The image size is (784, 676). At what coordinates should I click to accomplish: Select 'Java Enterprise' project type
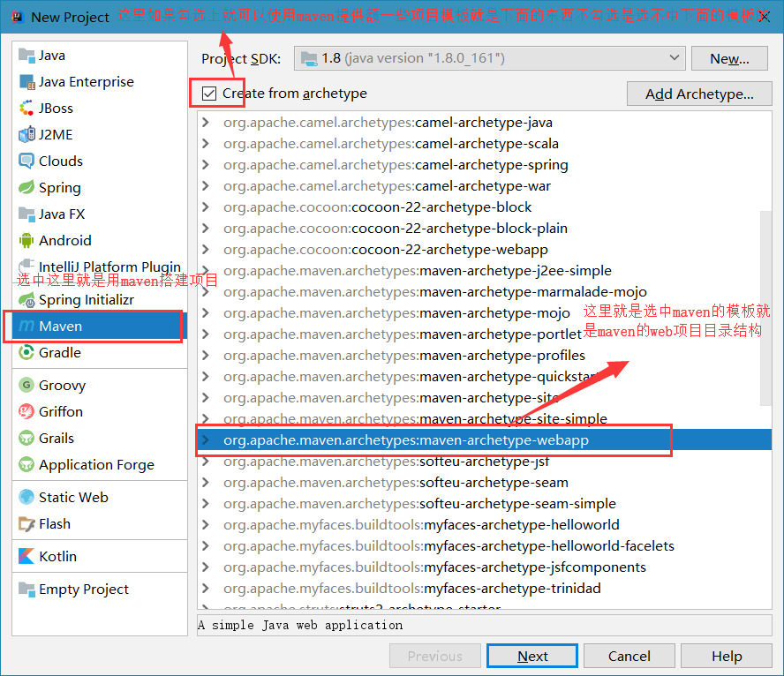coord(100,81)
